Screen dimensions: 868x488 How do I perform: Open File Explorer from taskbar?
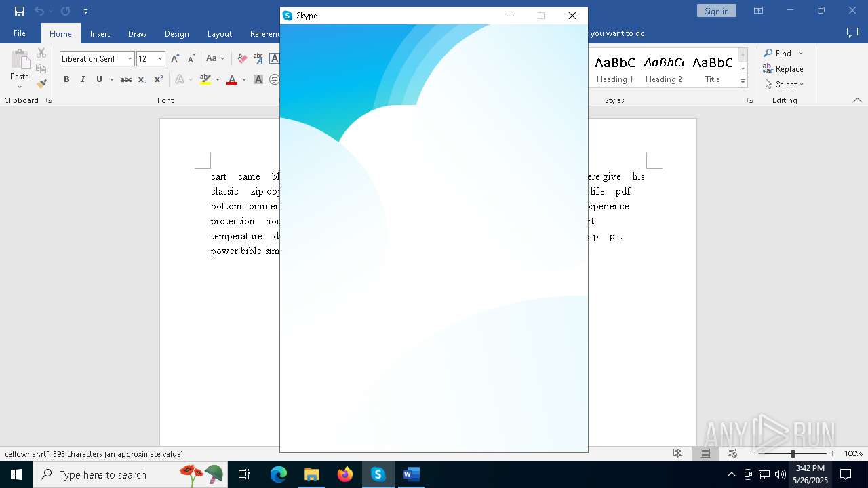pyautogui.click(x=312, y=474)
